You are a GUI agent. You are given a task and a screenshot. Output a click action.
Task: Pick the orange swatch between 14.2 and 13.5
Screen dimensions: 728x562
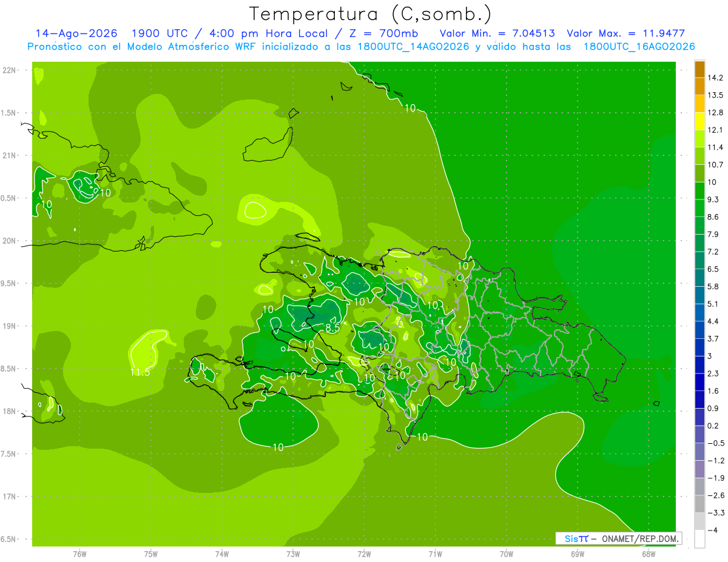(699, 87)
